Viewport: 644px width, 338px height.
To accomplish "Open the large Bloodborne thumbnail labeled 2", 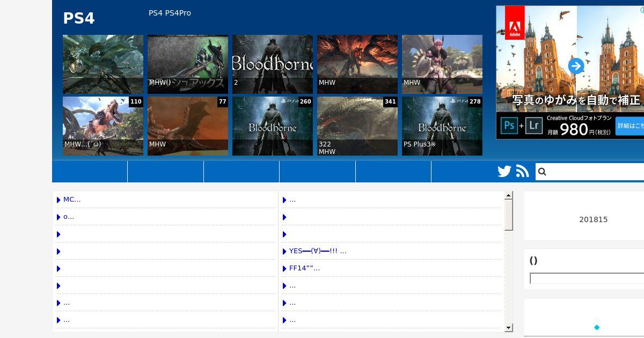I will tap(273, 64).
